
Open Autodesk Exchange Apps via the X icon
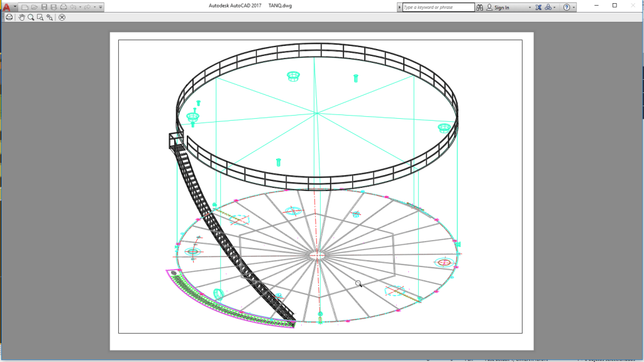pos(538,8)
